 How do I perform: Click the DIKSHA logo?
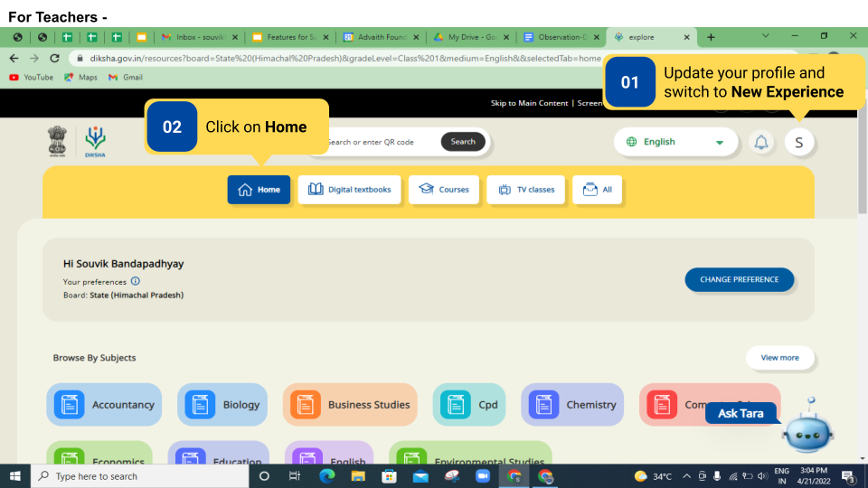point(95,142)
